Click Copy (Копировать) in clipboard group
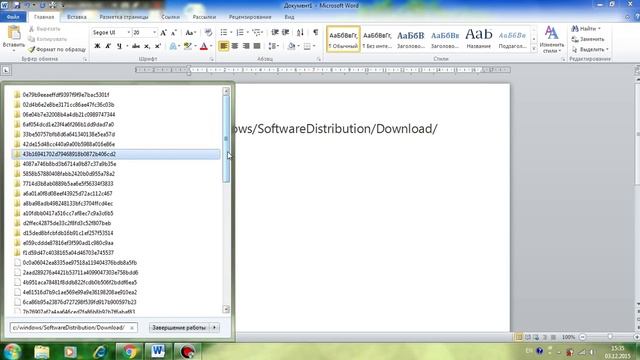640x360 pixels. coord(48,39)
